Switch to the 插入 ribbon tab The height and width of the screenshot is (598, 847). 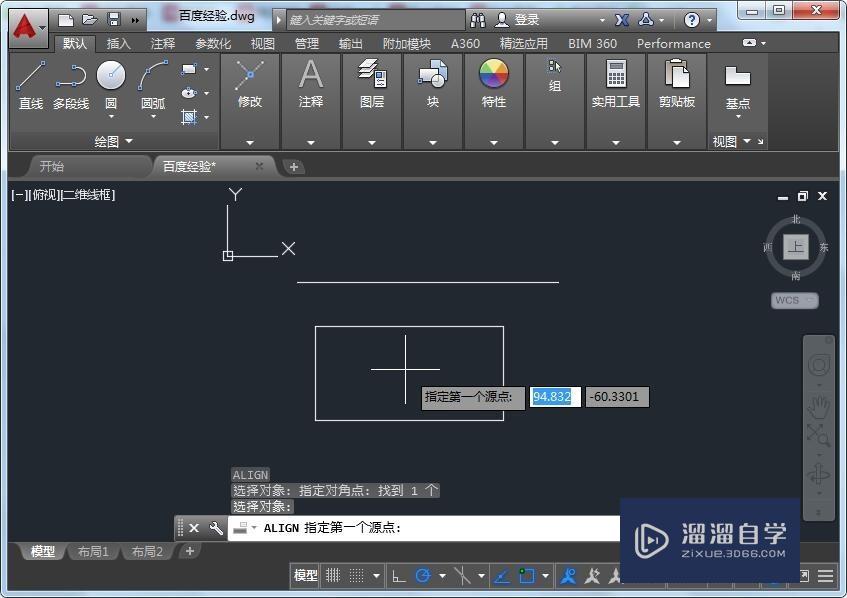[118, 44]
